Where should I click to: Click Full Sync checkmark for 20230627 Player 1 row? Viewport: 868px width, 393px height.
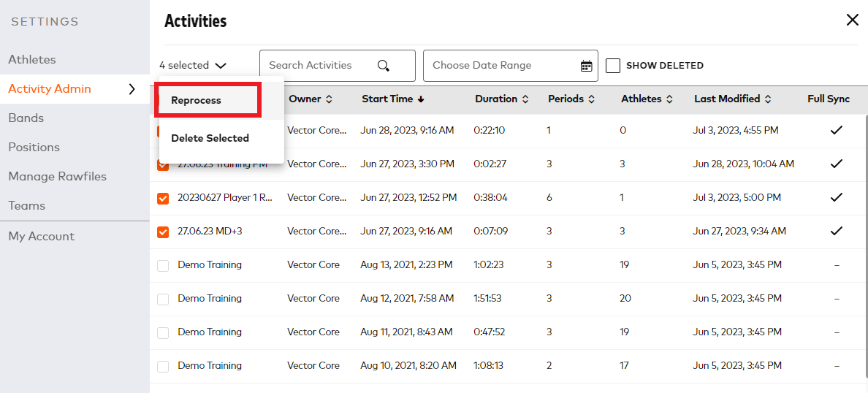point(837,197)
